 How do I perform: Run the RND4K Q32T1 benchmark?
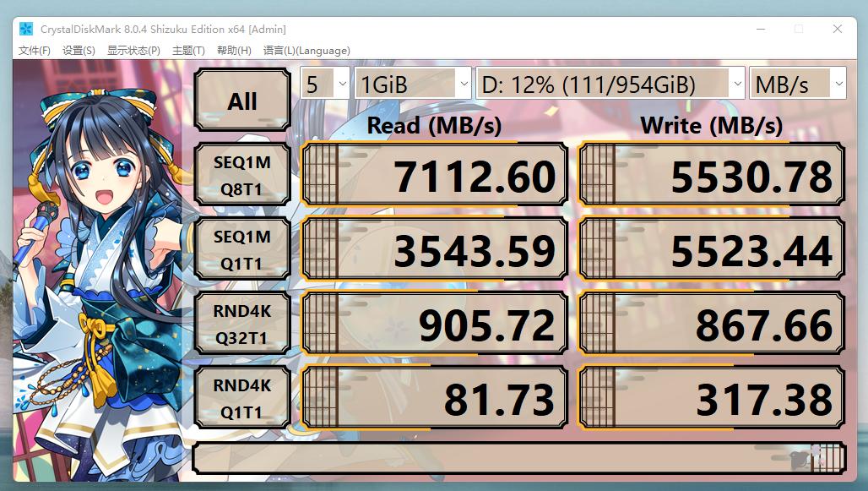[242, 325]
